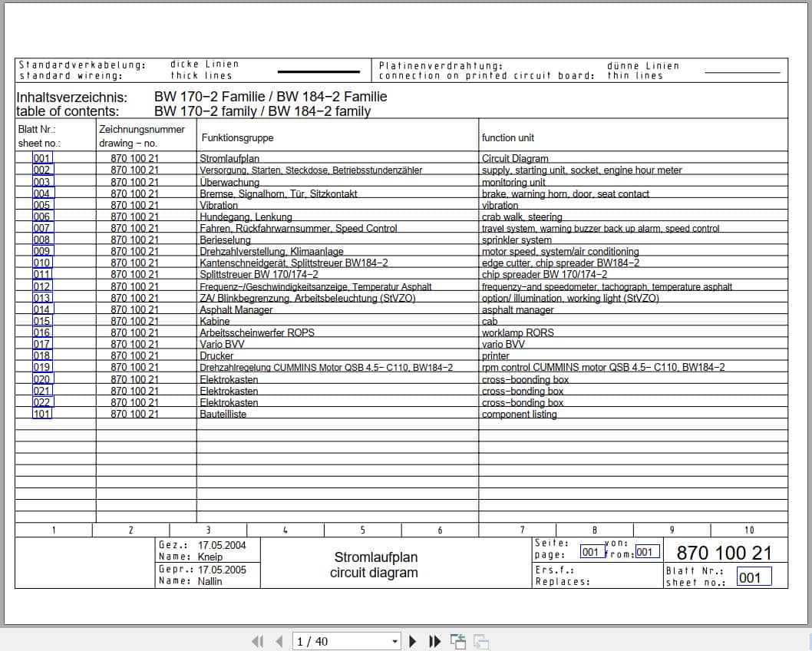This screenshot has width=812, height=651.
Task: Open sheet 018 printer link
Action: pyautogui.click(x=41, y=355)
